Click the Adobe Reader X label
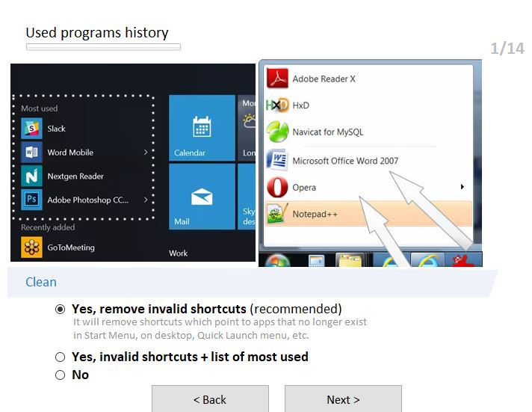532x412 pixels. tap(324, 79)
